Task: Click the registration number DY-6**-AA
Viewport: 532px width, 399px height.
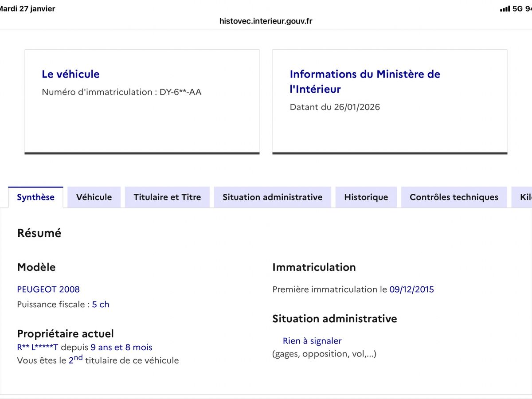Action: (x=180, y=92)
